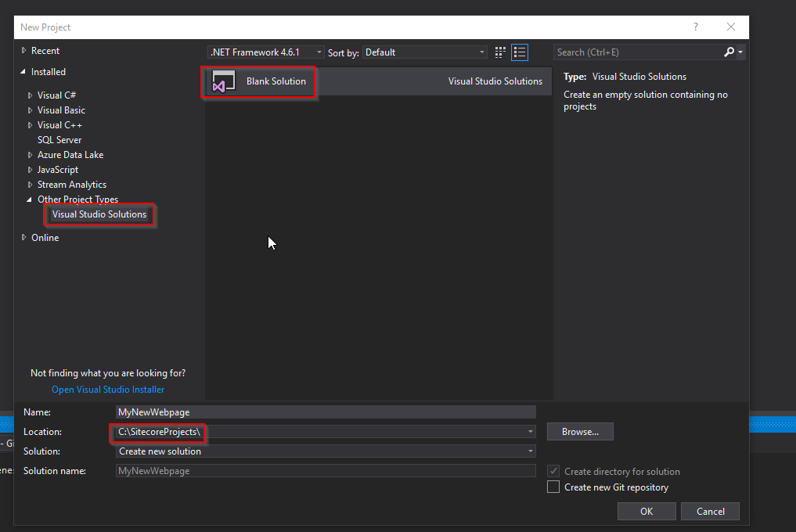Expand the Online node
Viewport: 796px width, 532px height.
(23, 238)
